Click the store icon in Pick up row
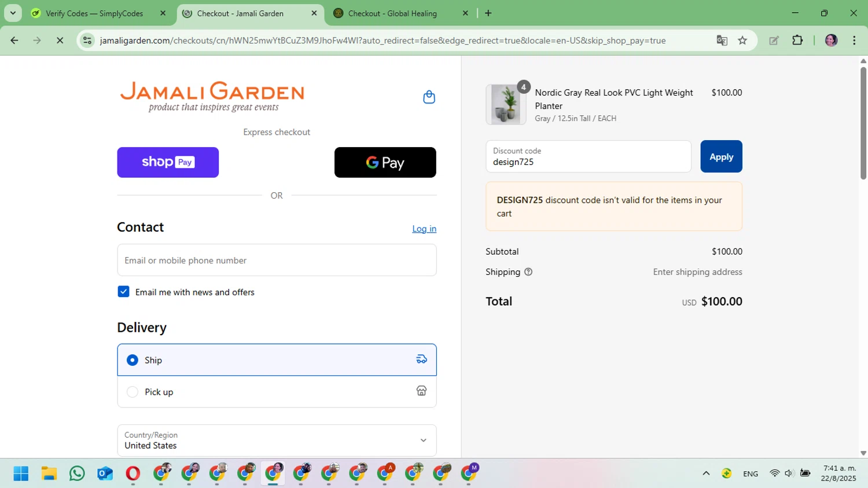This screenshot has width=868, height=488. [x=422, y=391]
